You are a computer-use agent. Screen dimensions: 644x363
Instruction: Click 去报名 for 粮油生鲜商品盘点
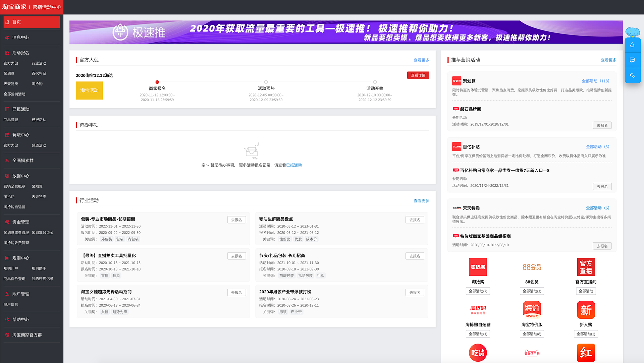[x=415, y=220]
